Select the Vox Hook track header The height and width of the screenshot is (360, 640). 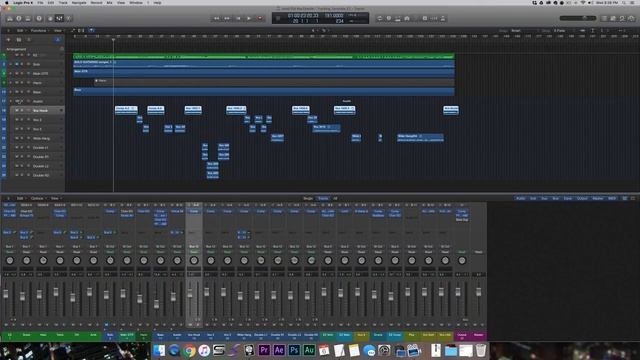point(37,110)
